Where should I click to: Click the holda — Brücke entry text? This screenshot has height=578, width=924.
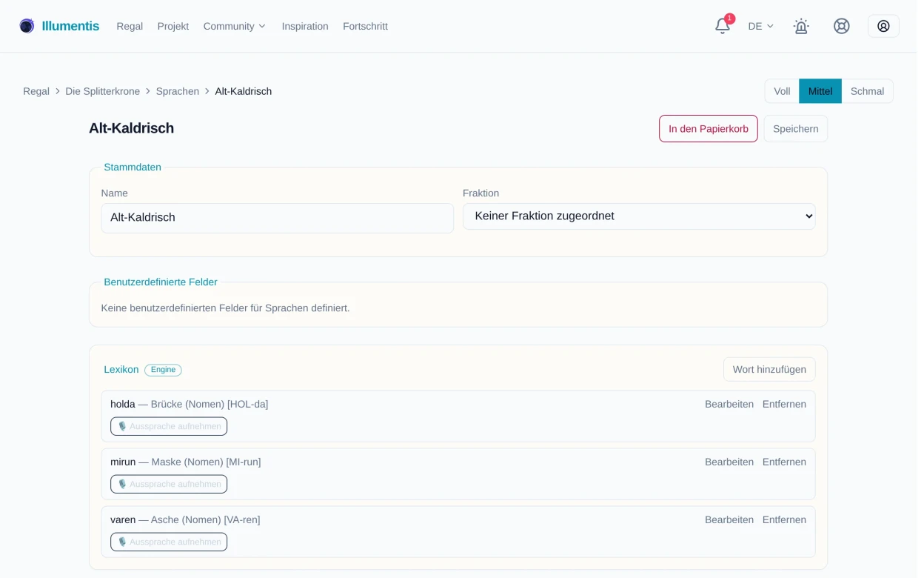(x=190, y=404)
